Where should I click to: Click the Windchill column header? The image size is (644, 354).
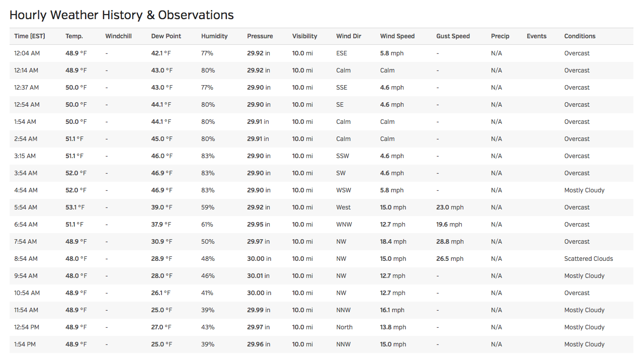[119, 36]
